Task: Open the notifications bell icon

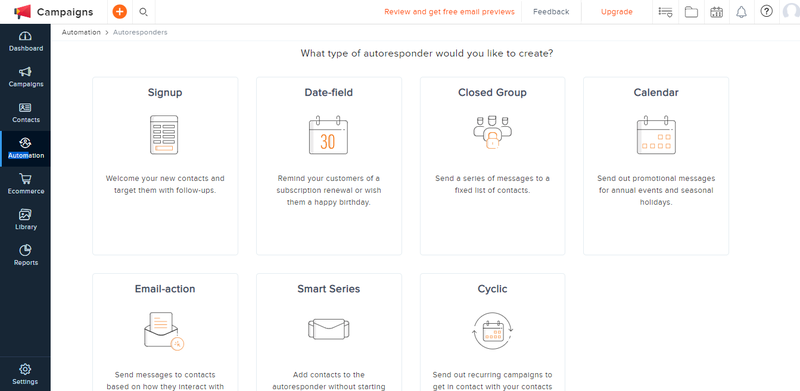Action: click(741, 12)
